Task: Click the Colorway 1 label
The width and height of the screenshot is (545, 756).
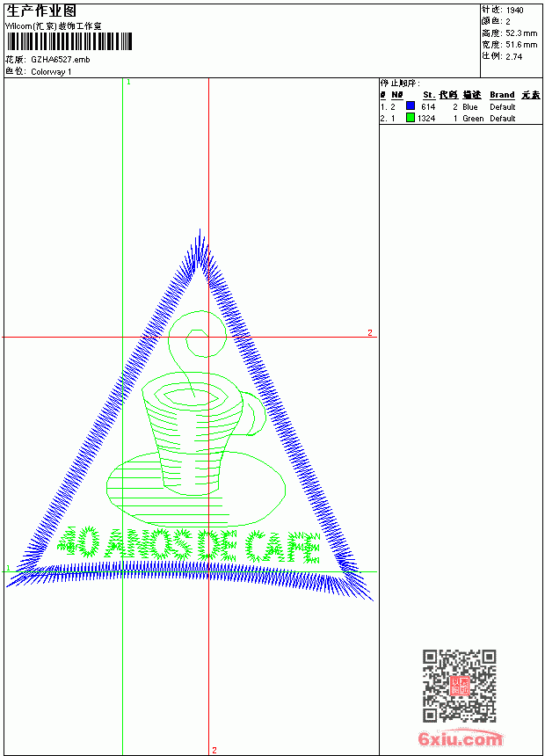Action: [51, 72]
